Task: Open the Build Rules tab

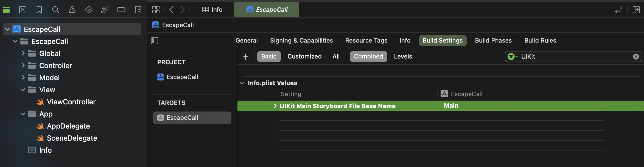Action: (540, 41)
